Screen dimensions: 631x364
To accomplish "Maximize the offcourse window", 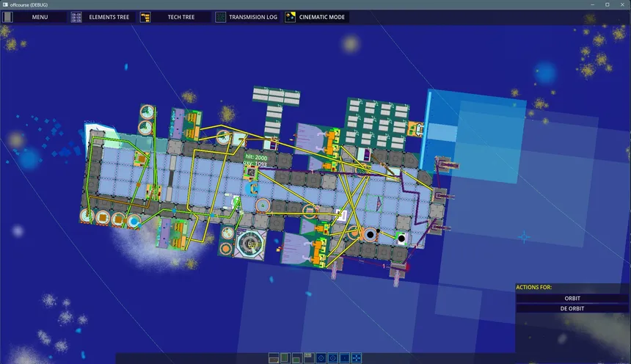I will pyautogui.click(x=608, y=4).
